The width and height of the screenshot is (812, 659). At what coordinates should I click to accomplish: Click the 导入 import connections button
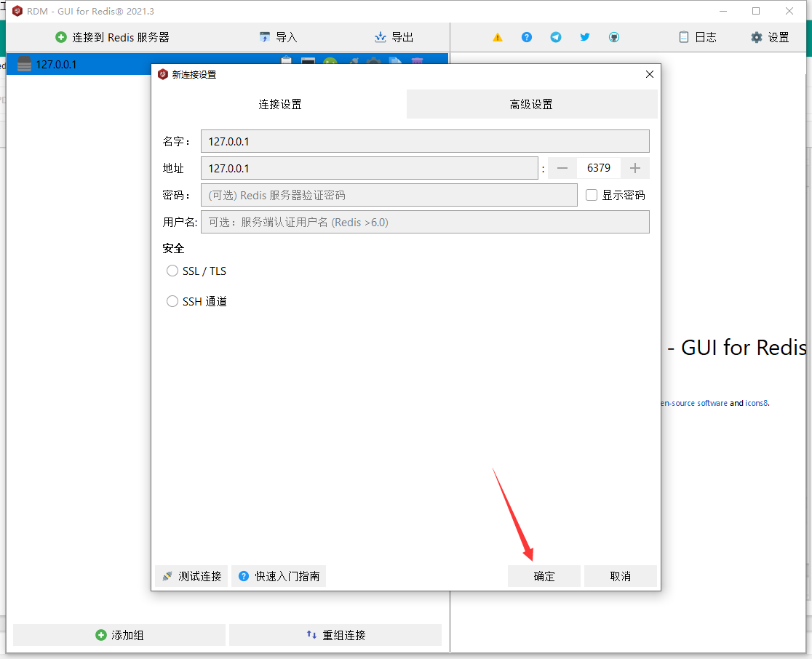pyautogui.click(x=278, y=37)
